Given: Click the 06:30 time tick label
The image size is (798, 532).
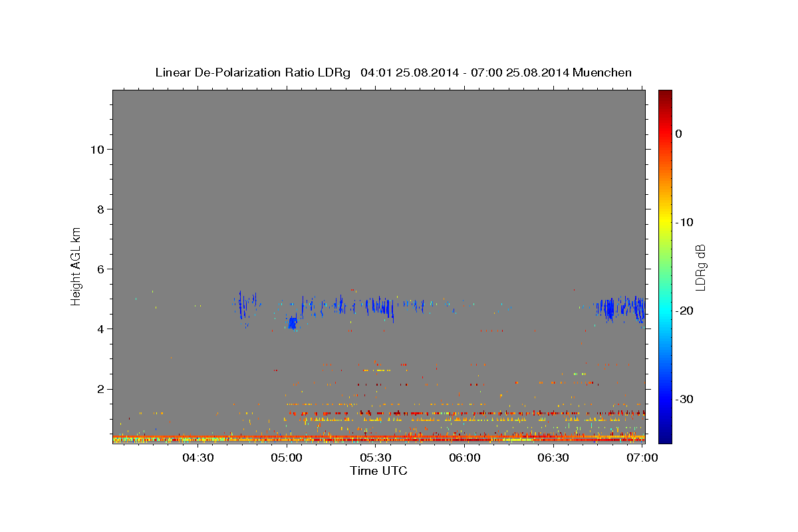Looking at the screenshot, I should (554, 458).
